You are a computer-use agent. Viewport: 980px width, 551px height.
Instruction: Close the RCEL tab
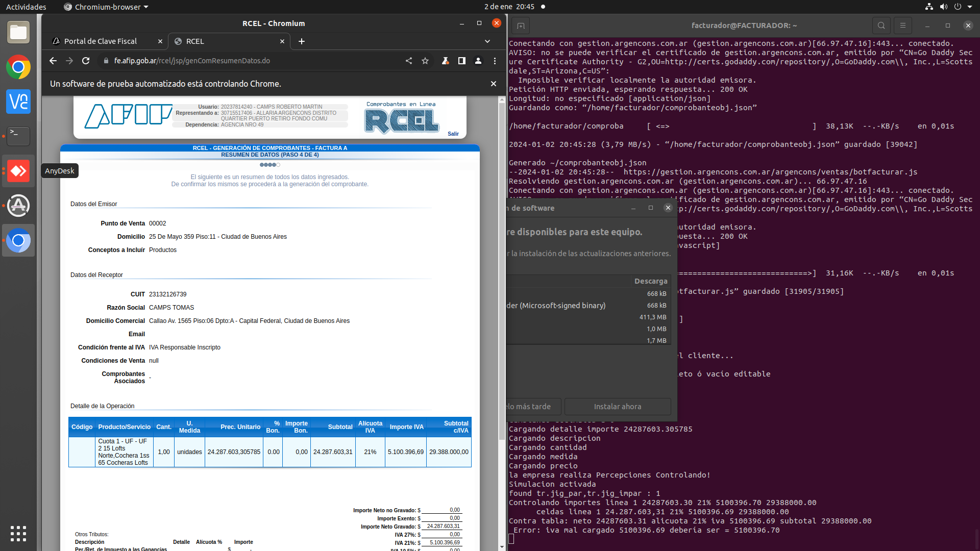[x=282, y=41]
